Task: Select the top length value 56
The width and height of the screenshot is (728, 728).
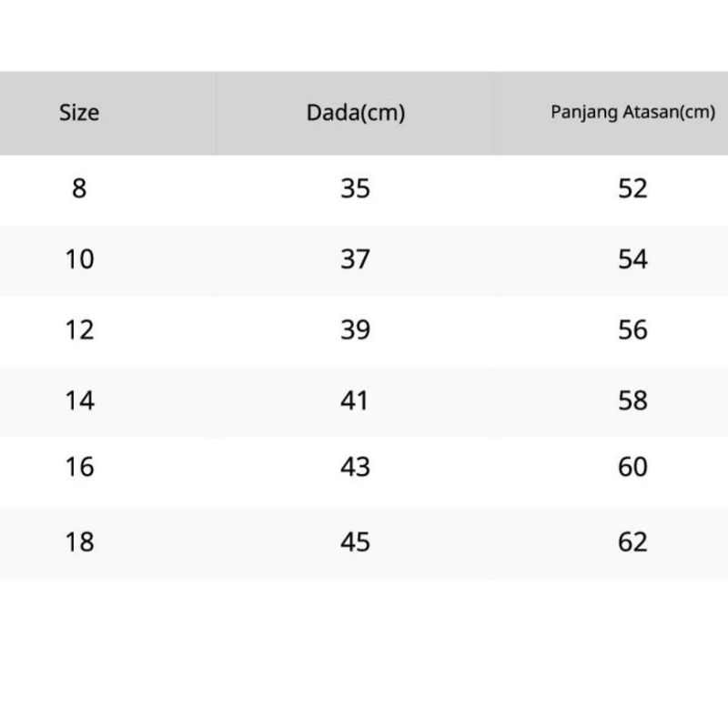Action: coord(632,329)
